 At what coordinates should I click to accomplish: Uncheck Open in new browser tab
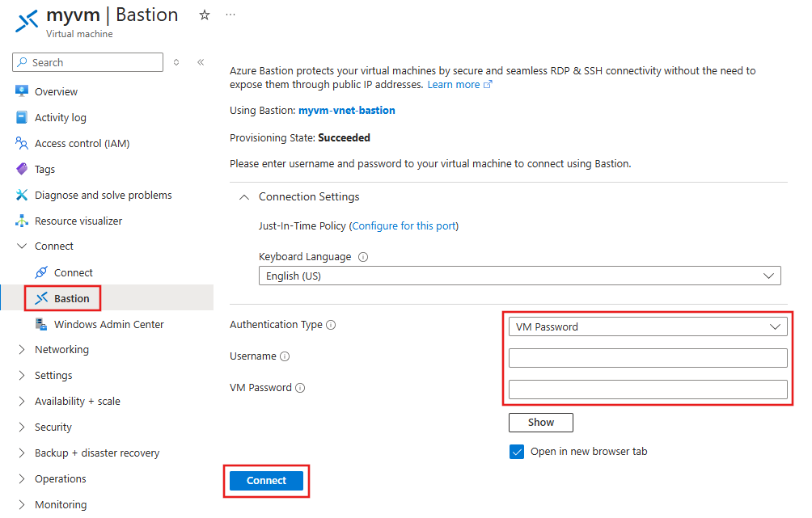[517, 452]
